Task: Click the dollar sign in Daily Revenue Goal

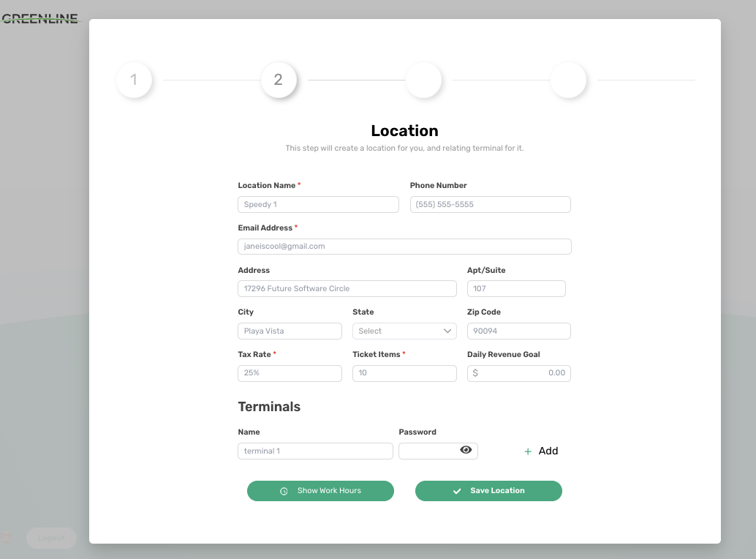Action: 476,373
